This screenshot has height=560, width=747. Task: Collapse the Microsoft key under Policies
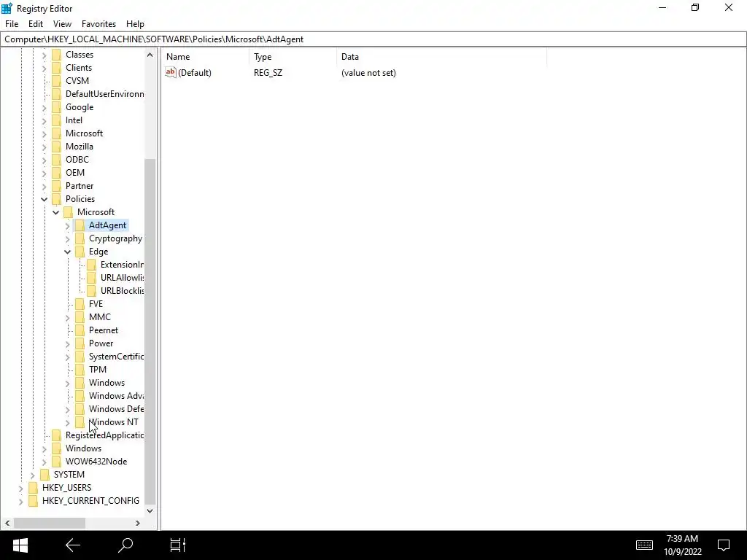pyautogui.click(x=55, y=212)
